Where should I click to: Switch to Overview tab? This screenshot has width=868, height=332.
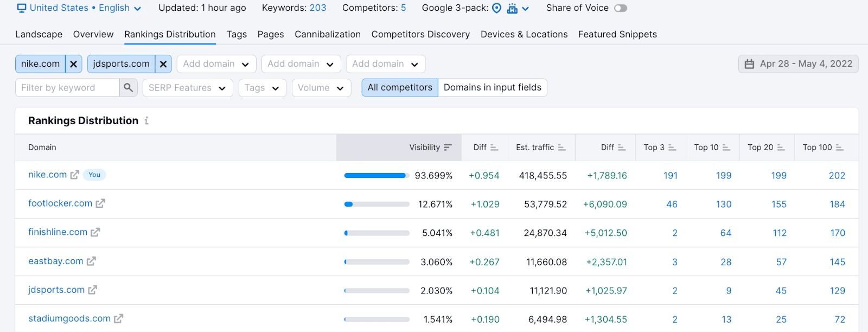[x=93, y=34]
